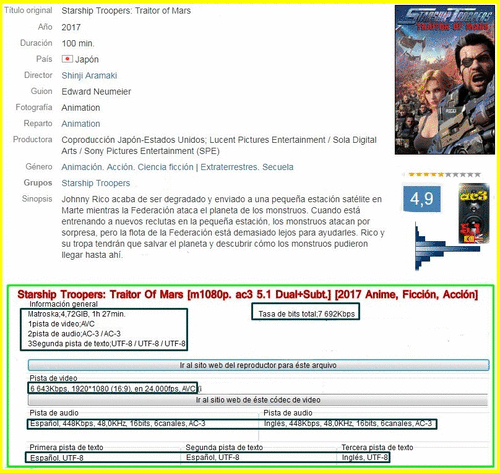The image size is (500, 473).
Task: Select 'Tasa de bits total;7 692Kbps' text
Action: [307, 314]
